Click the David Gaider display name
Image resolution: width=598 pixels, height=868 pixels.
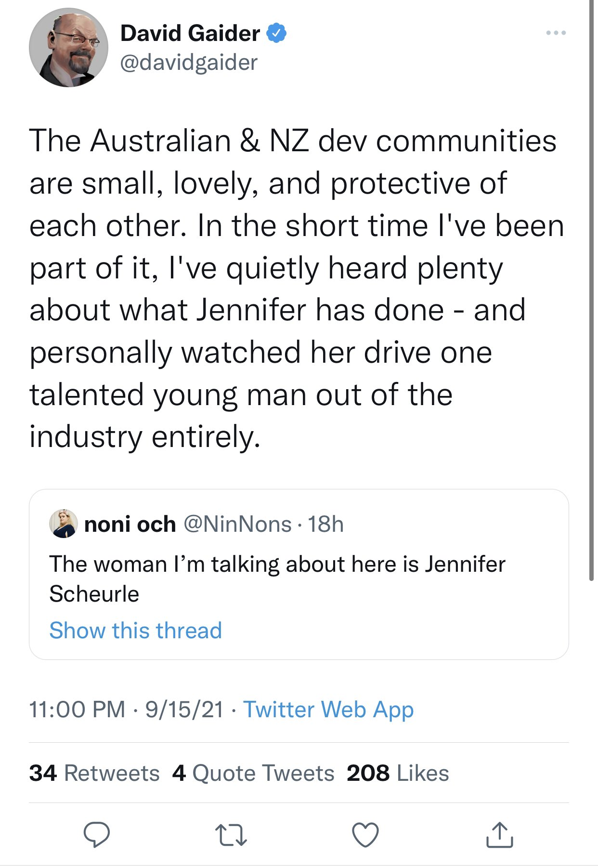click(x=190, y=33)
